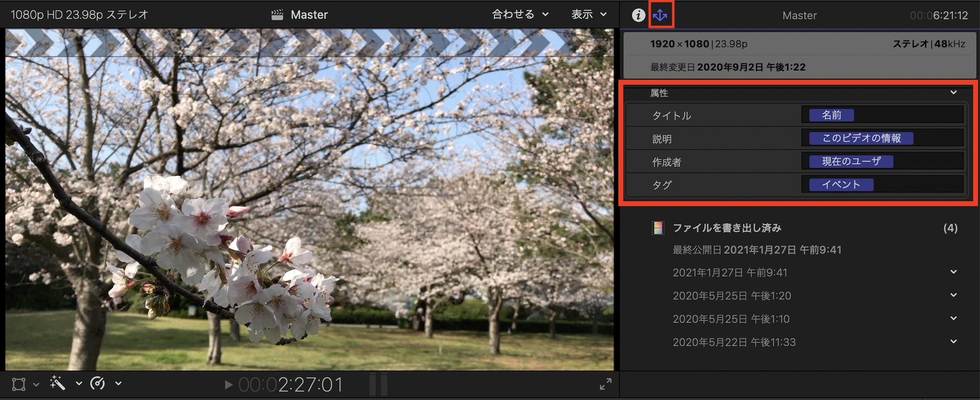Click the magic wand enhancements icon
Image resolution: width=980 pixels, height=400 pixels.
coord(57,383)
